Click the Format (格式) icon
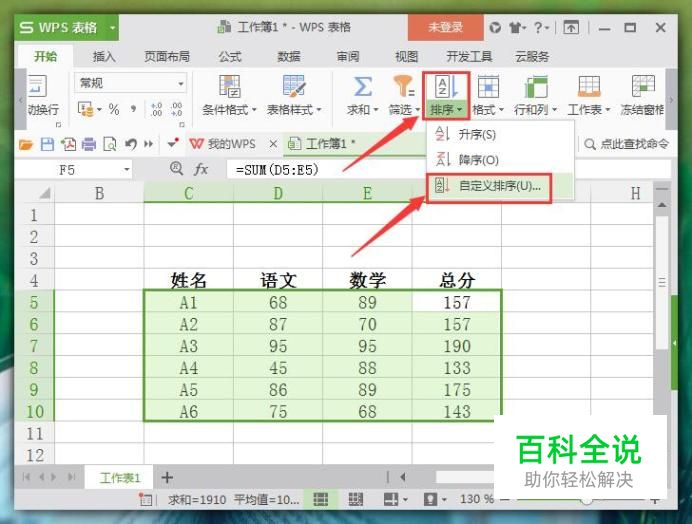The image size is (692, 524). pos(488,87)
